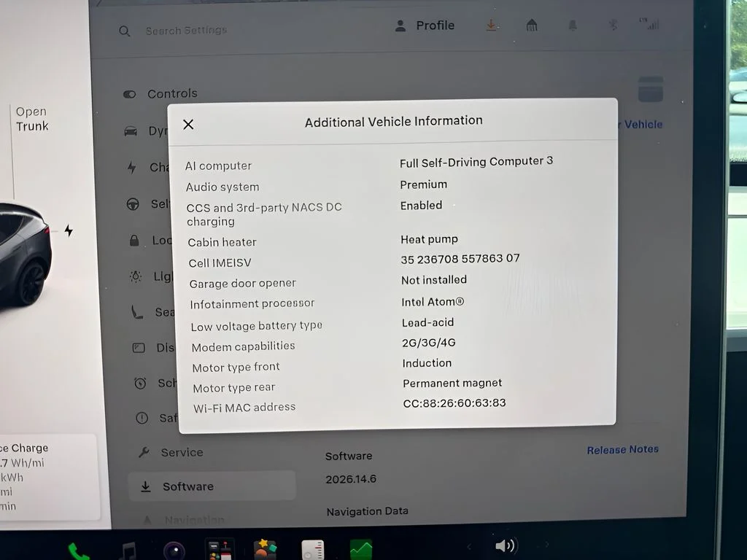
Task: Click the Induction front motor value
Action: (x=427, y=363)
